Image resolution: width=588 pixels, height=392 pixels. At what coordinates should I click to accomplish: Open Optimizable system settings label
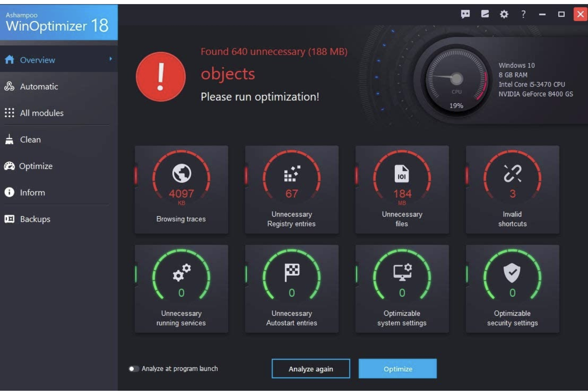[x=402, y=318]
